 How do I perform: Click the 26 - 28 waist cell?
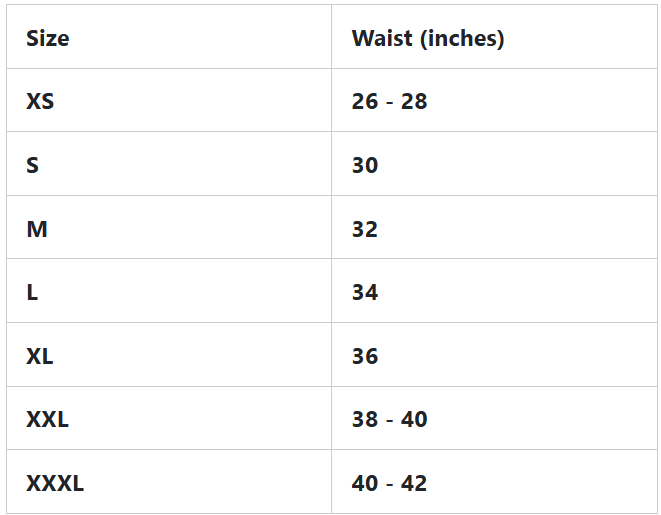[x=389, y=101]
